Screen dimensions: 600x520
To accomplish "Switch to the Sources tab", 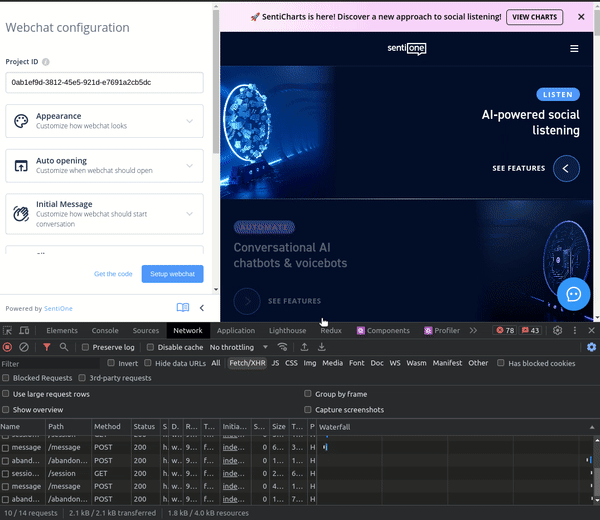I will point(146,331).
